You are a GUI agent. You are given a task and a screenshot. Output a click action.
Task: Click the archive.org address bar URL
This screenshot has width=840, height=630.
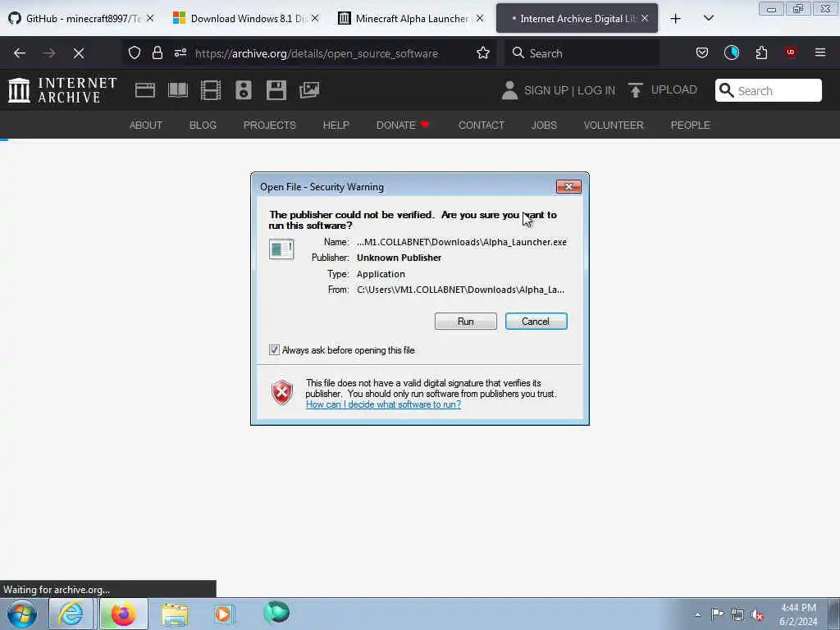316,53
